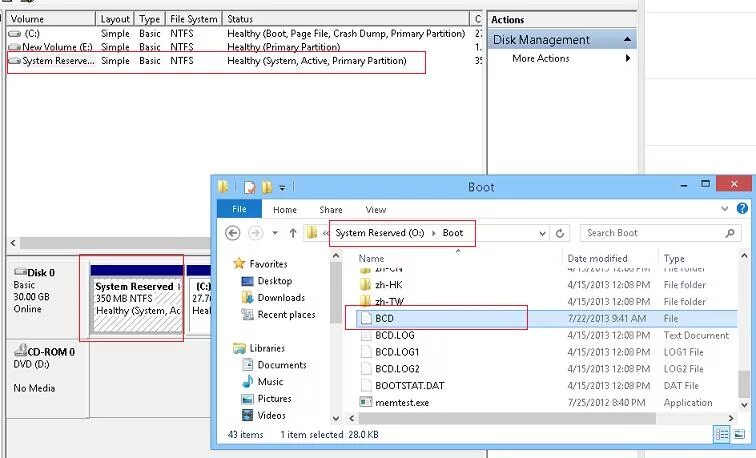Select (C:) volume row in Disk Management
756x458 pixels.
244,34
